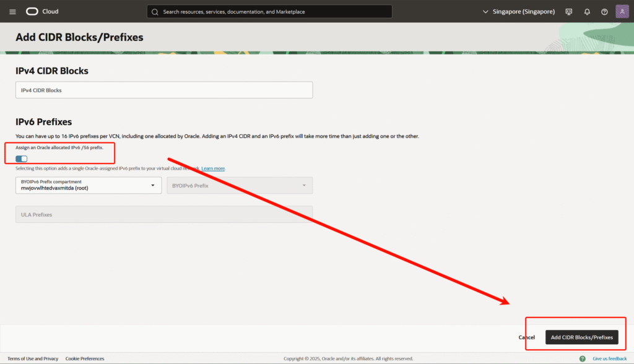Image resolution: width=634 pixels, height=364 pixels.
Task: Open the Cloud Shell developer tools icon
Action: [x=569, y=12]
